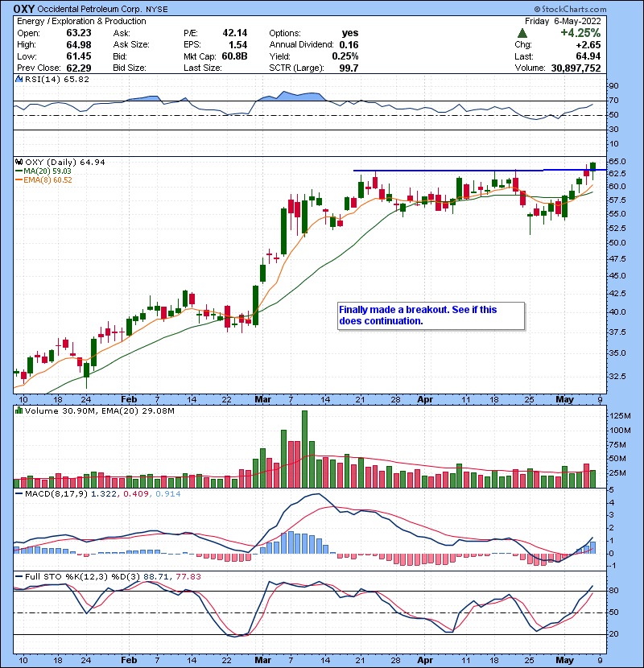Click the RSI(14) legend line icon
This screenshot has height=668, width=644.
point(19,79)
